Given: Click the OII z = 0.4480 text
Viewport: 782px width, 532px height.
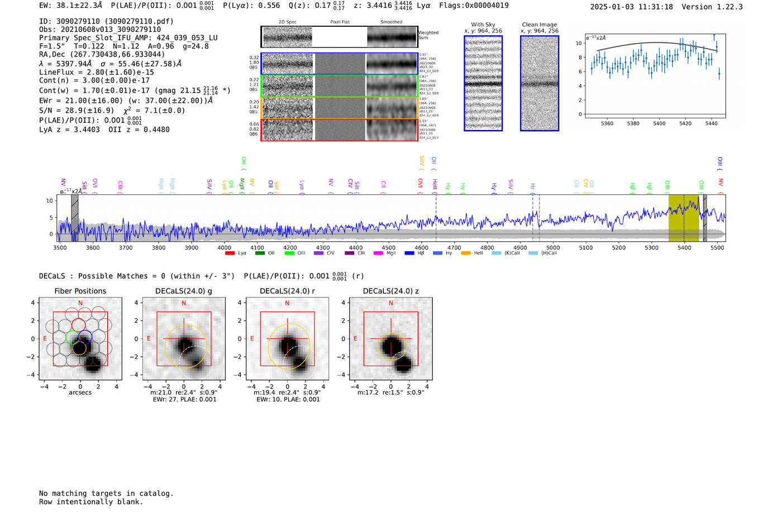Looking at the screenshot, I should [139, 130].
